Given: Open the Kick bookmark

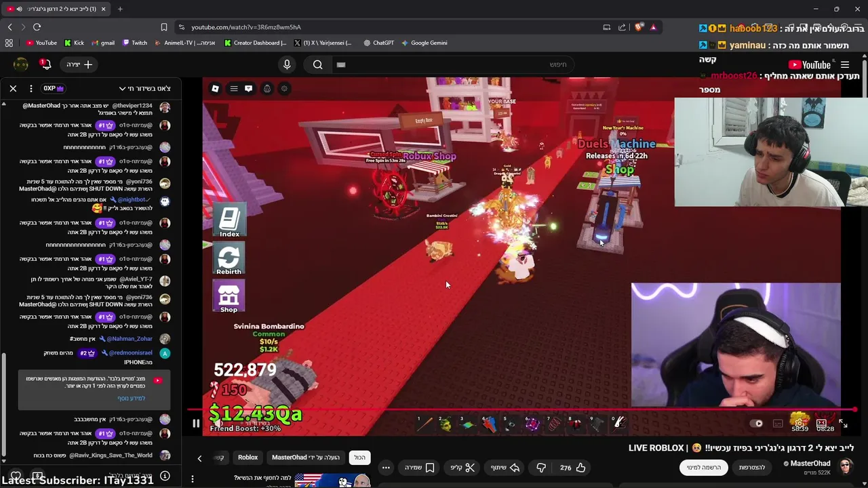Looking at the screenshot, I should click(x=74, y=43).
